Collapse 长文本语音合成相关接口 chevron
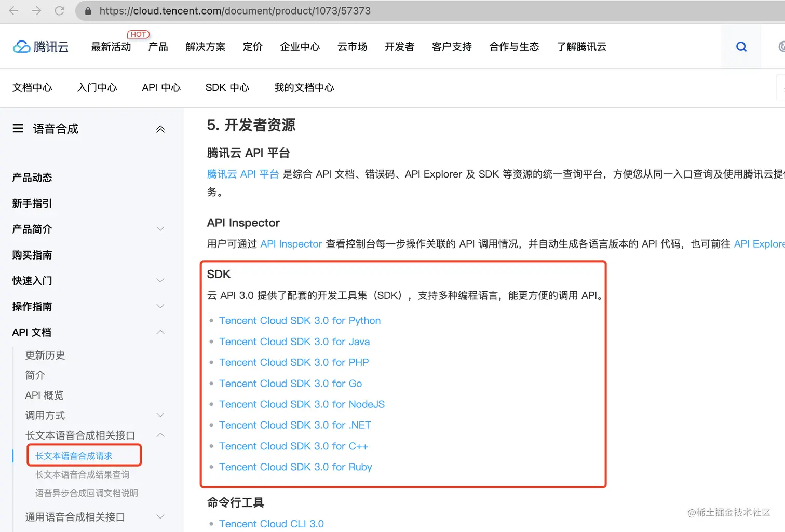This screenshot has width=785, height=532. point(160,435)
